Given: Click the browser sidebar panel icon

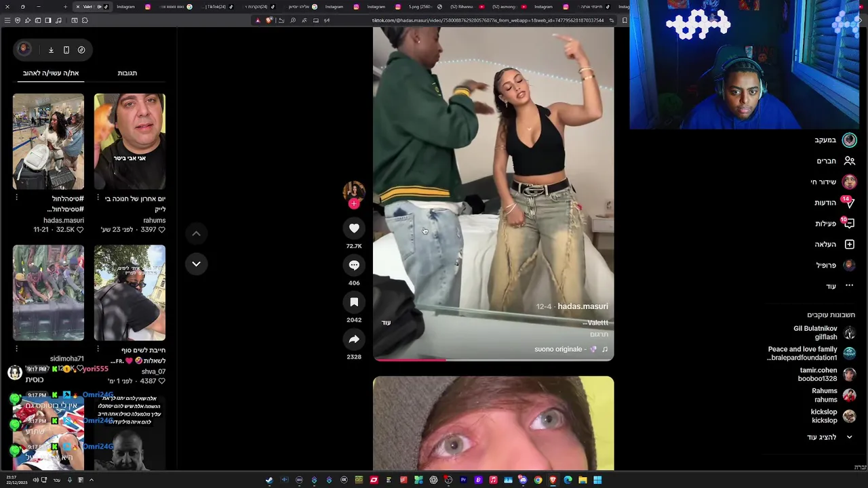Looking at the screenshot, I should 48,20.
